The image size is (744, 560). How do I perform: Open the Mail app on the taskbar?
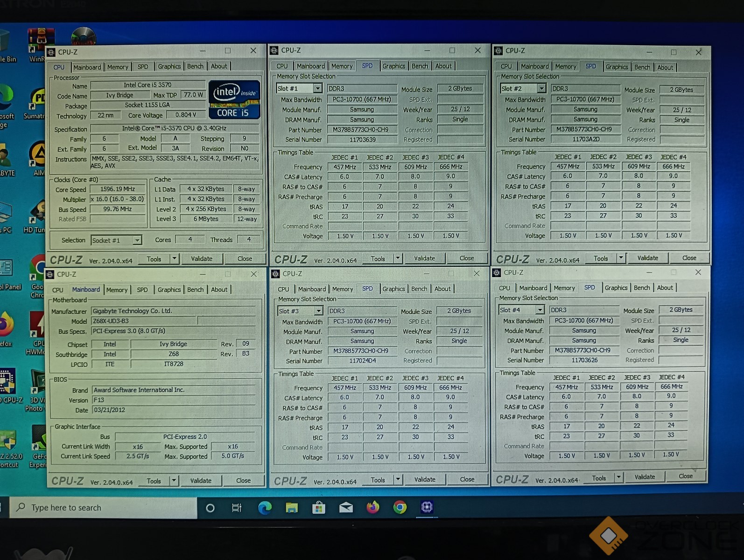click(x=346, y=508)
